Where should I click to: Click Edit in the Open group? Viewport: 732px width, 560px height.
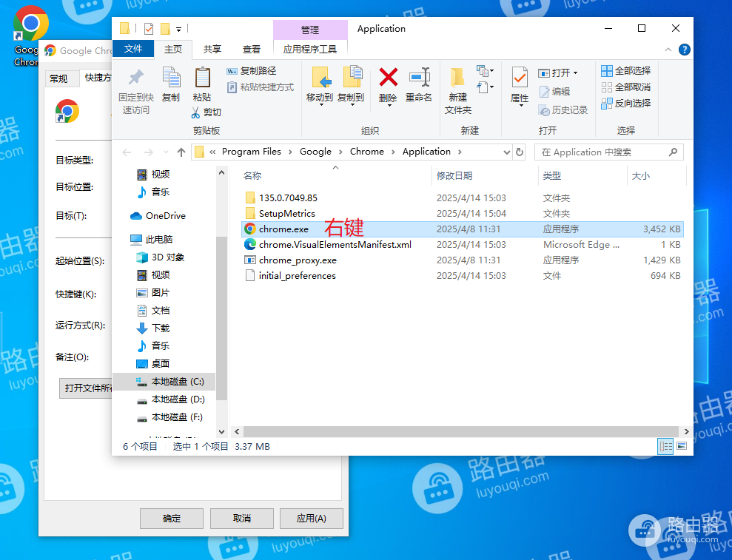tap(554, 92)
